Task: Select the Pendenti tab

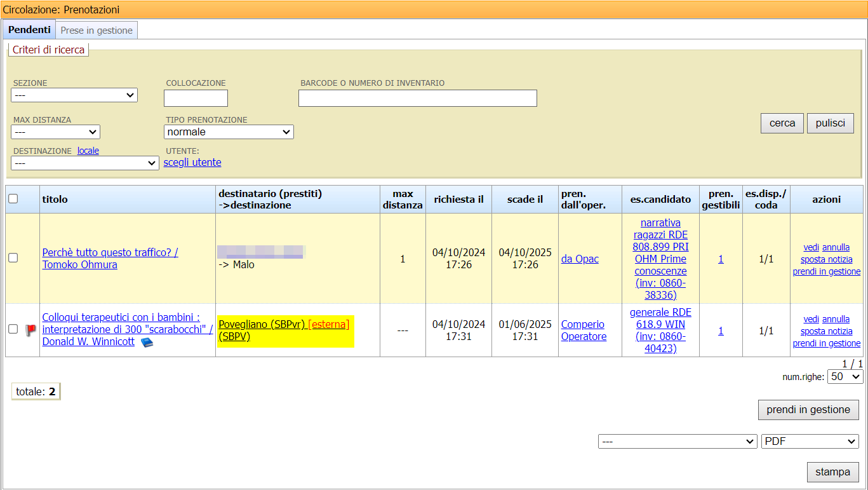Action: click(30, 31)
